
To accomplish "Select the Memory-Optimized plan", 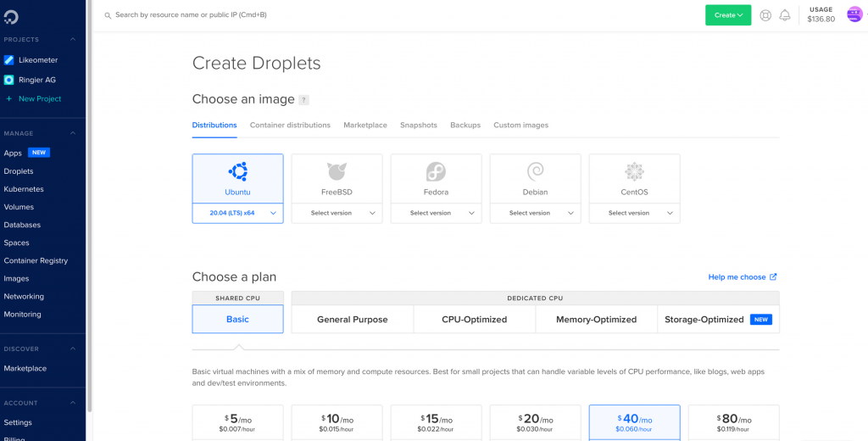I will (596, 319).
